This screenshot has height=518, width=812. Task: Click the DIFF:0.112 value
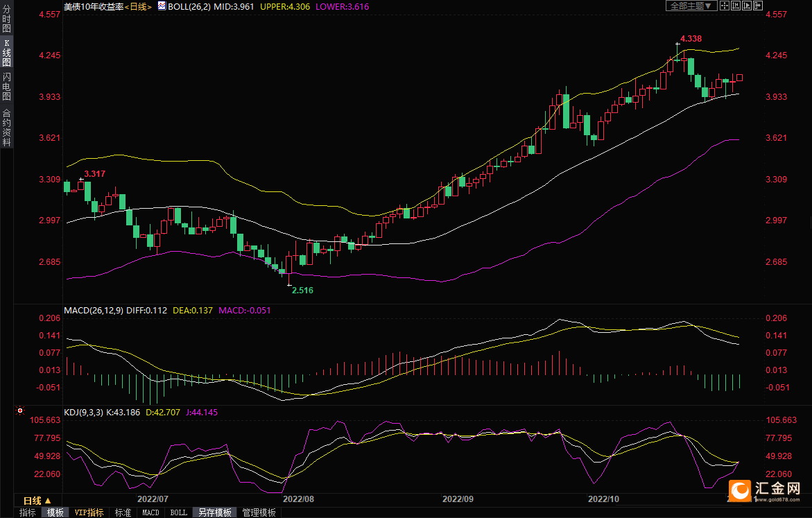coord(146,310)
